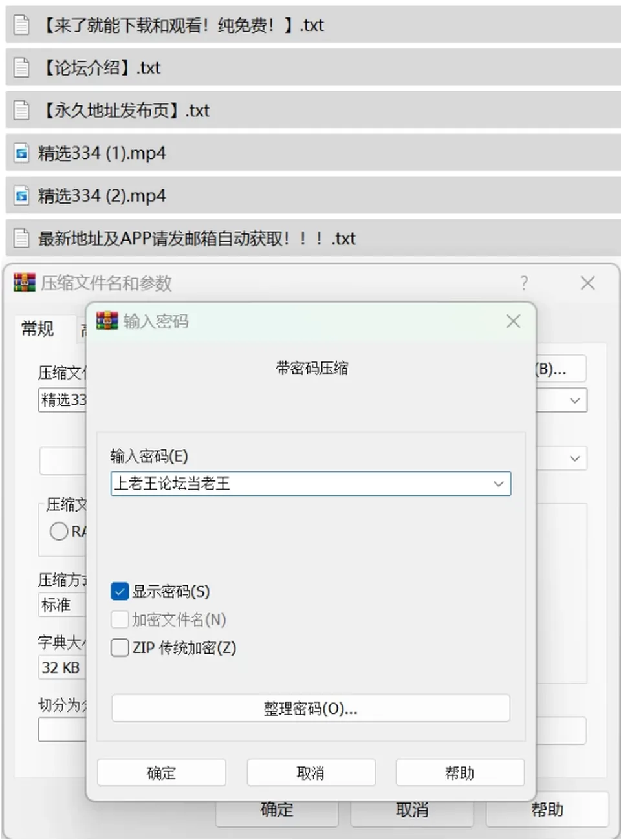Select the video icon for 精选334 (1).mp4
The image size is (621, 840).
[x=21, y=153]
